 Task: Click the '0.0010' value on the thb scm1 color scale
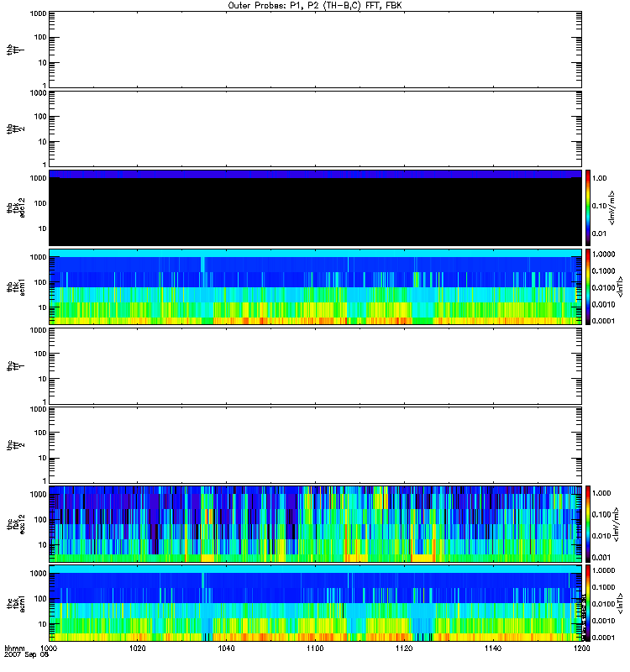tap(603, 304)
